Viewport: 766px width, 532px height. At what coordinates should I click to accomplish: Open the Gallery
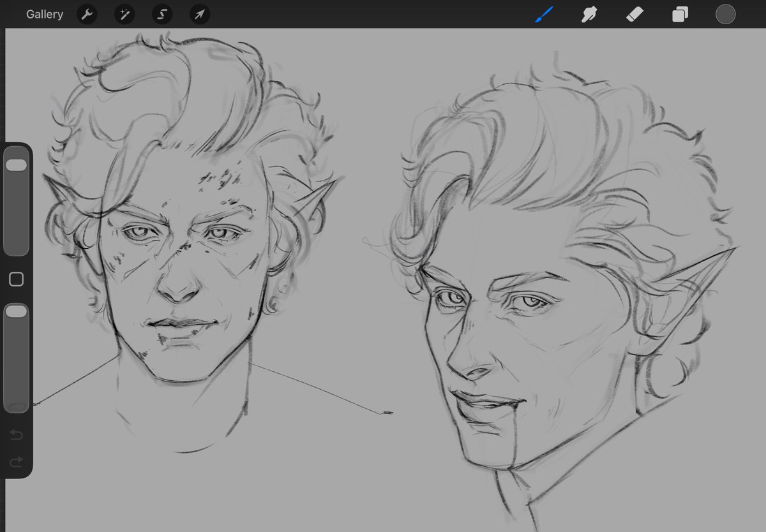coord(45,14)
